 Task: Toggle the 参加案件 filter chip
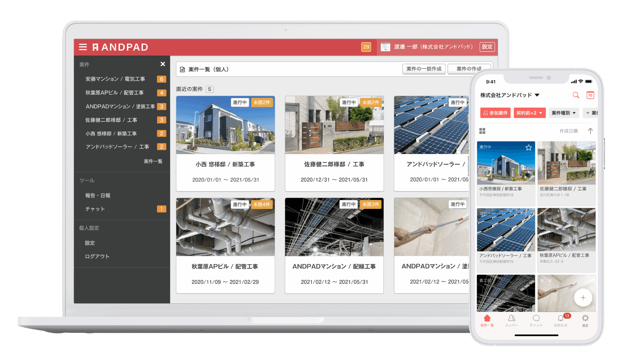(495, 113)
